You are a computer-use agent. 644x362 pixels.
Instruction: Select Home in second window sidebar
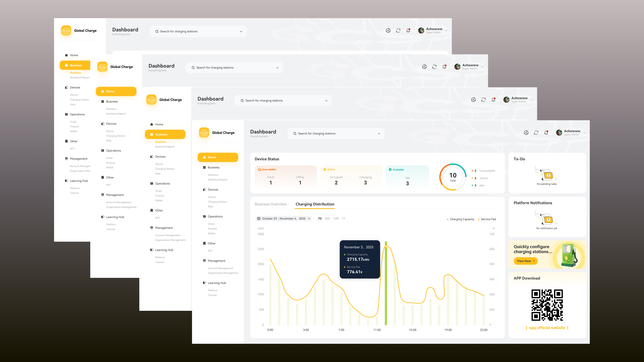coord(116,91)
